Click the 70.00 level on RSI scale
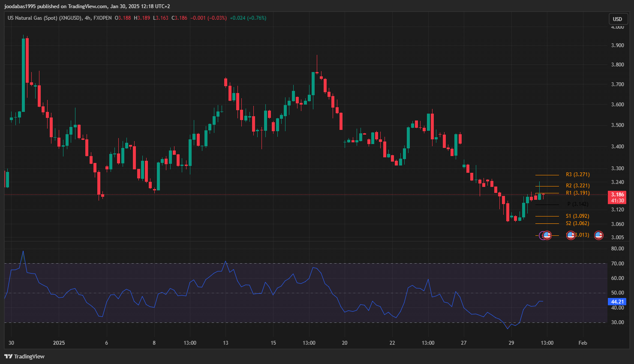This screenshot has height=364, width=634. point(617,264)
